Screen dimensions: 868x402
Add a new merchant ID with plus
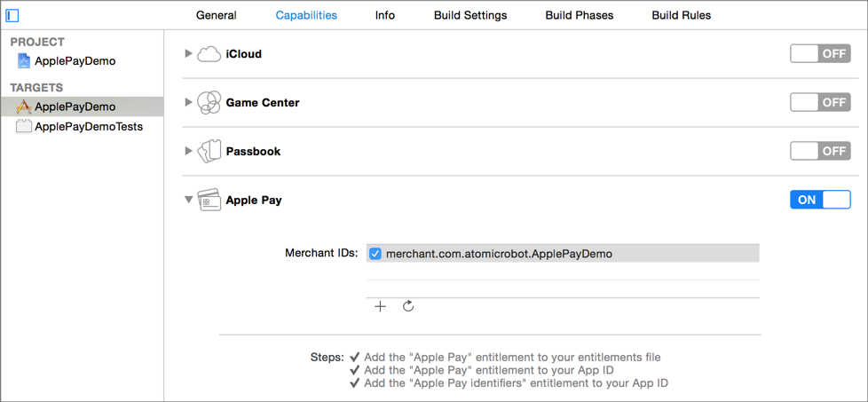[380, 307]
